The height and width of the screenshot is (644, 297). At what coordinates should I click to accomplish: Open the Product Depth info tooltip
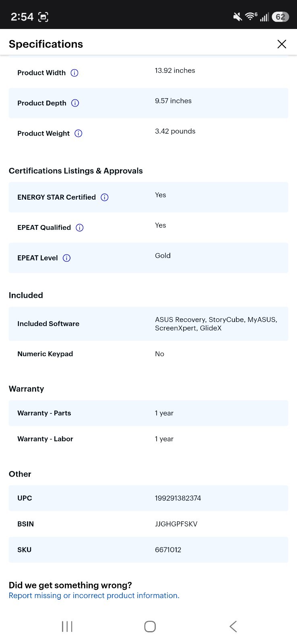point(75,103)
